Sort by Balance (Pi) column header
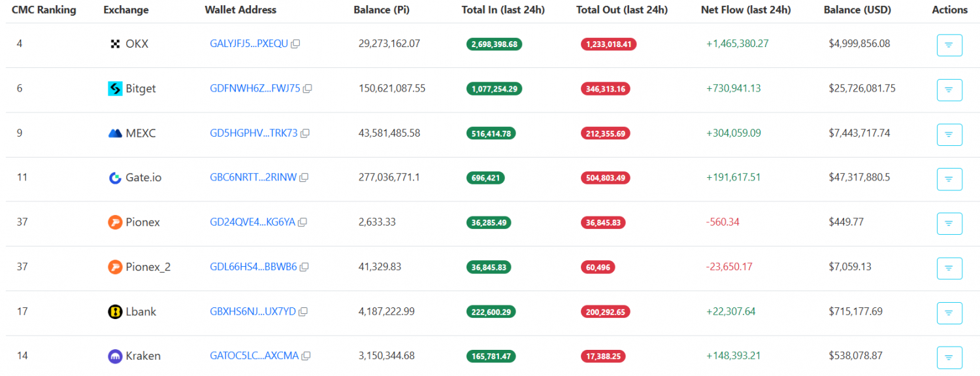 click(x=383, y=10)
